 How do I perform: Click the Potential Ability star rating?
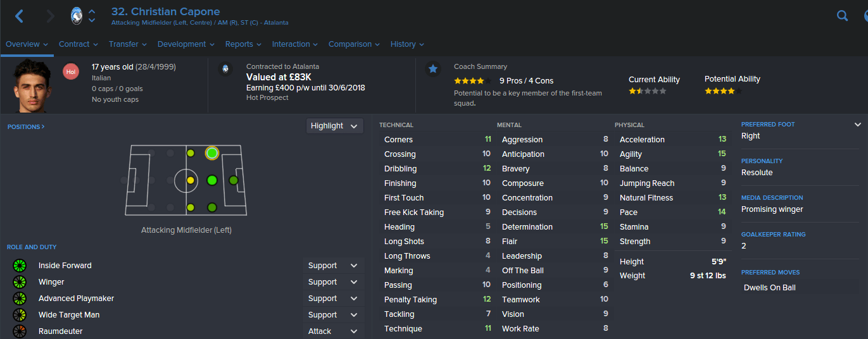(723, 91)
